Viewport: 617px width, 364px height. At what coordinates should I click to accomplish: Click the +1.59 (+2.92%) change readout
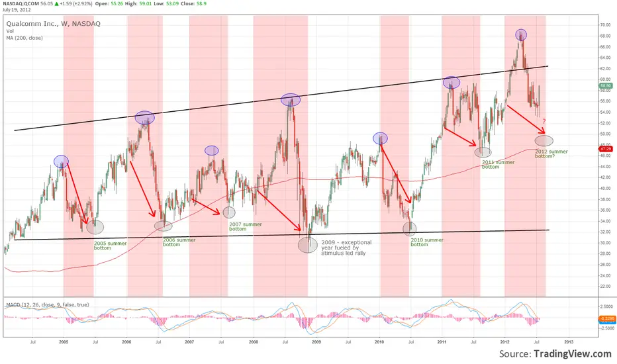point(73,3)
